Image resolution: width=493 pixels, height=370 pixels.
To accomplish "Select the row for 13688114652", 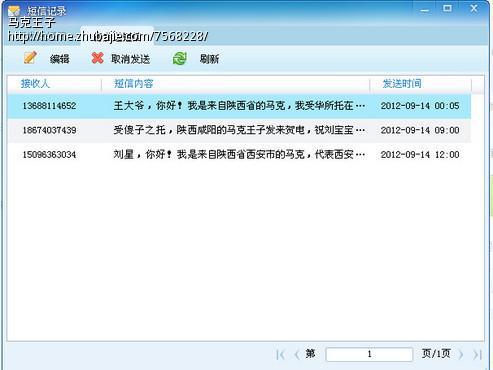I will [x=239, y=106].
